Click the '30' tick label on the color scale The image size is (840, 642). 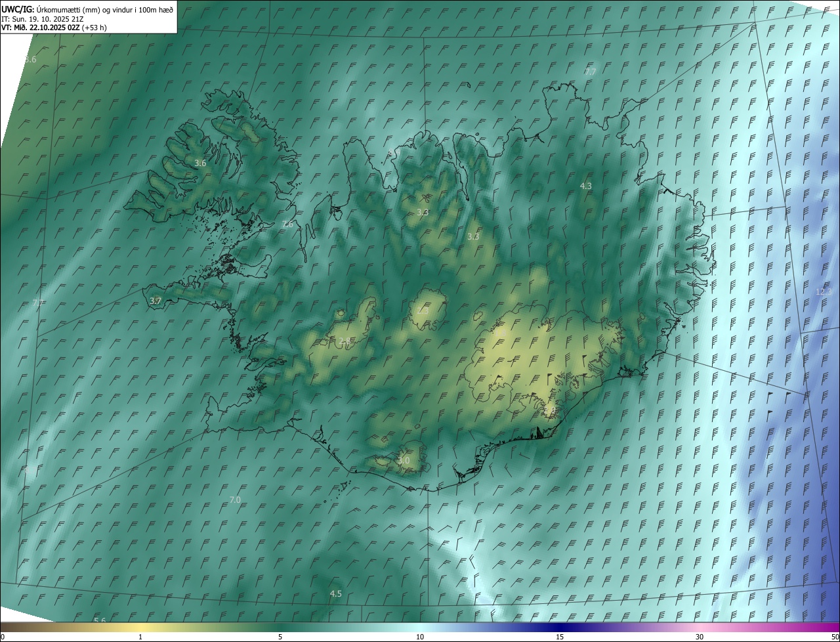click(x=700, y=637)
